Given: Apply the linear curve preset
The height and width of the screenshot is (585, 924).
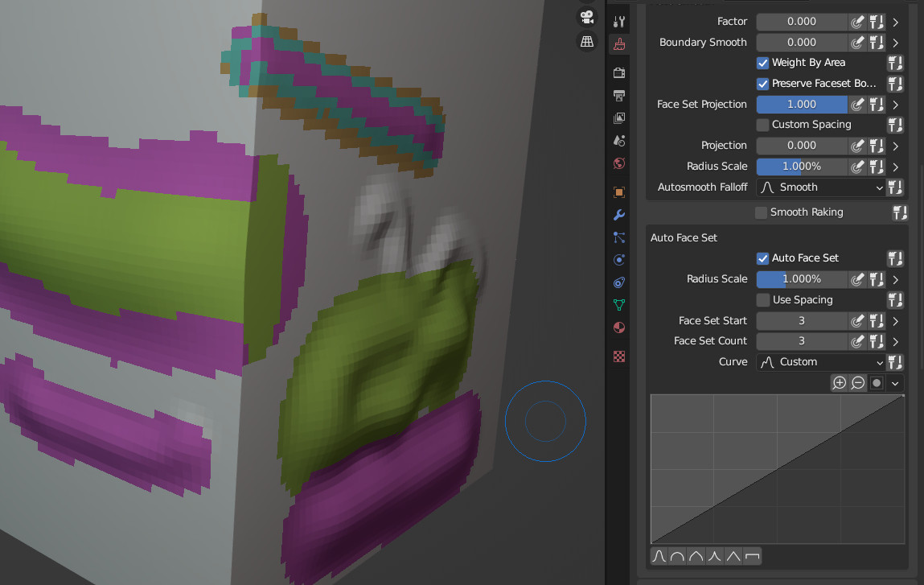Looking at the screenshot, I should [x=733, y=556].
